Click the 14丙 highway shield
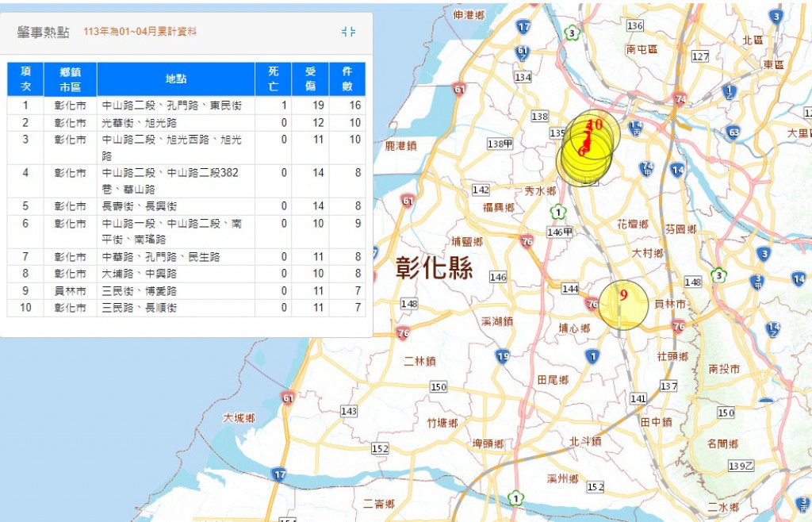This screenshot has height=522, width=812. pyautogui.click(x=636, y=127)
